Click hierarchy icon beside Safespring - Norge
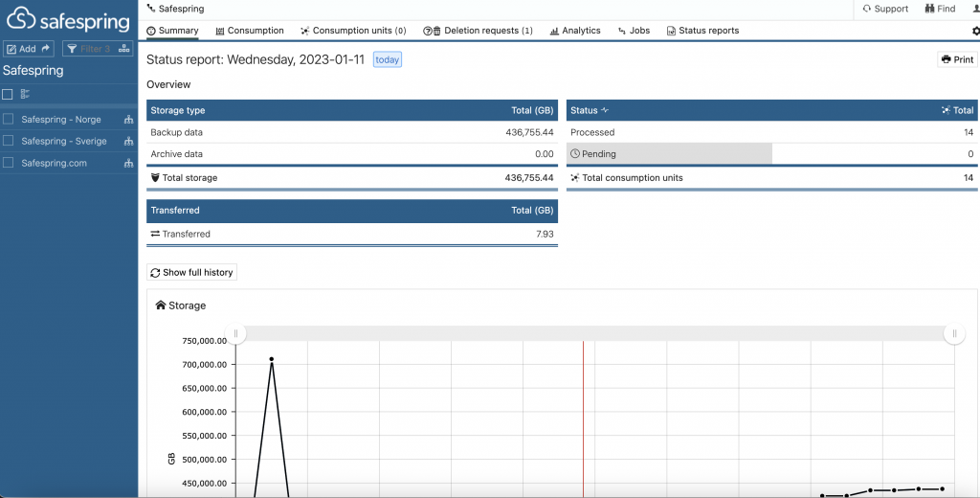 coord(127,120)
